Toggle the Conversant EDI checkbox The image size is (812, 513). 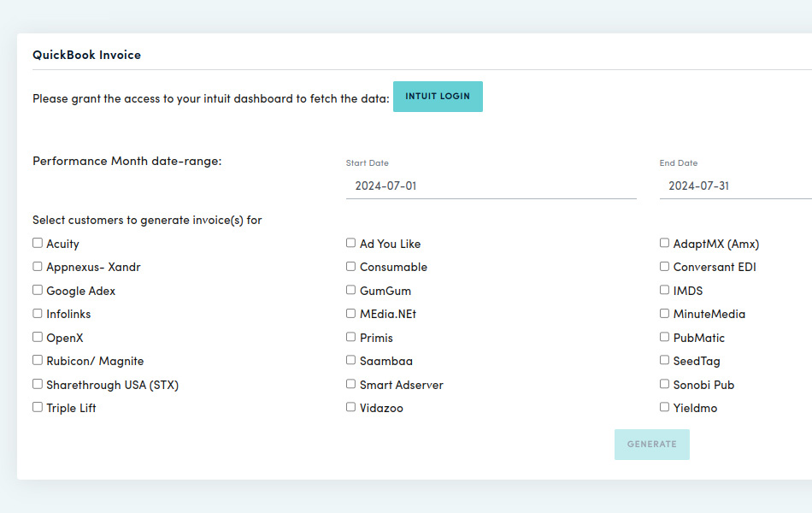tap(664, 267)
